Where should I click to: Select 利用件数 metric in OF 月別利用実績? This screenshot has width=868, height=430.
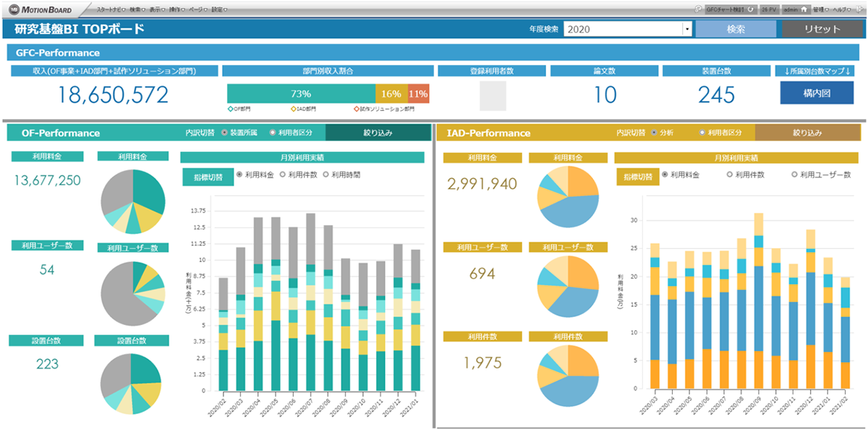pos(283,174)
